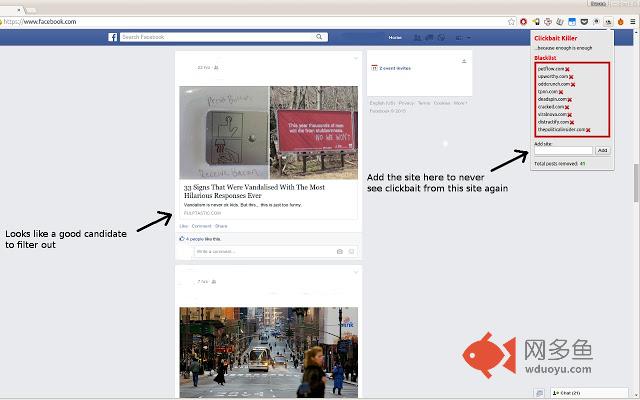Remove petflow.com from the blacklist
The width and height of the screenshot is (640, 400).
click(x=567, y=69)
